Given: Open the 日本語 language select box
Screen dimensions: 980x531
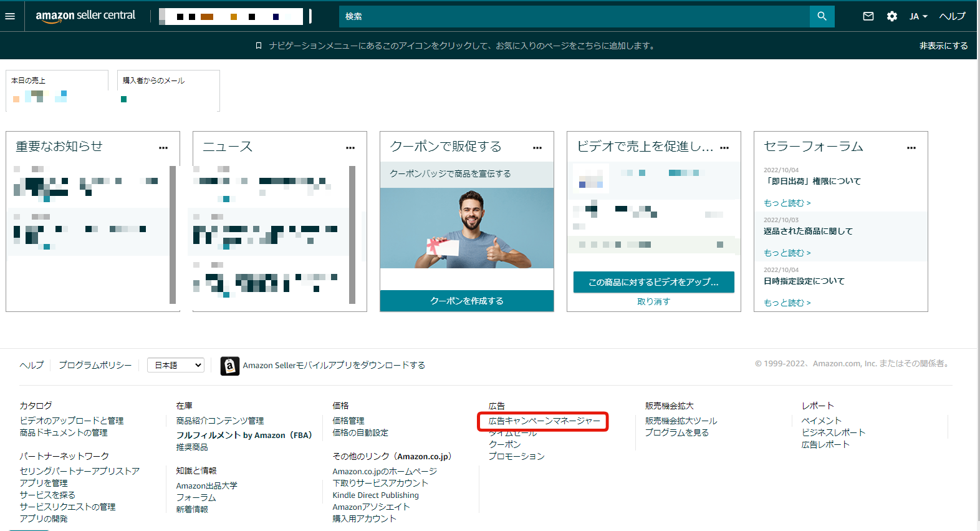Looking at the screenshot, I should pyautogui.click(x=176, y=365).
